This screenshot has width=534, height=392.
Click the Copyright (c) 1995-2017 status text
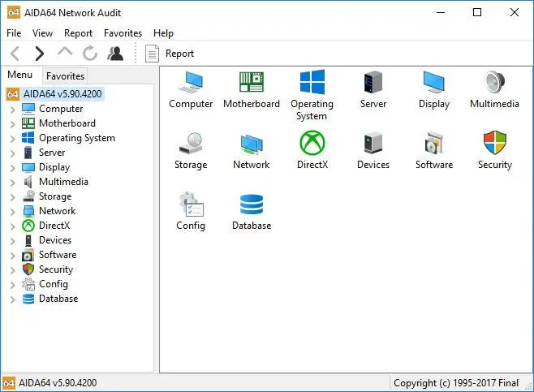(456, 383)
